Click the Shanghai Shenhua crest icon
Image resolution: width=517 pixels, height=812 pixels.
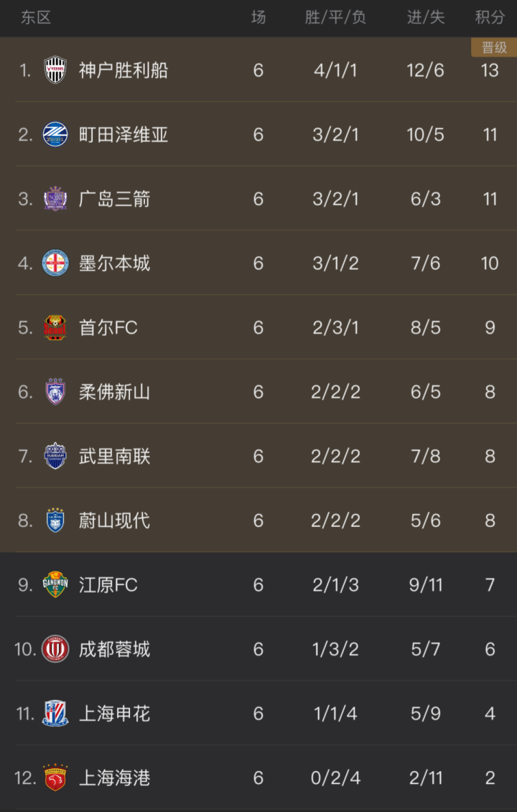point(55,714)
